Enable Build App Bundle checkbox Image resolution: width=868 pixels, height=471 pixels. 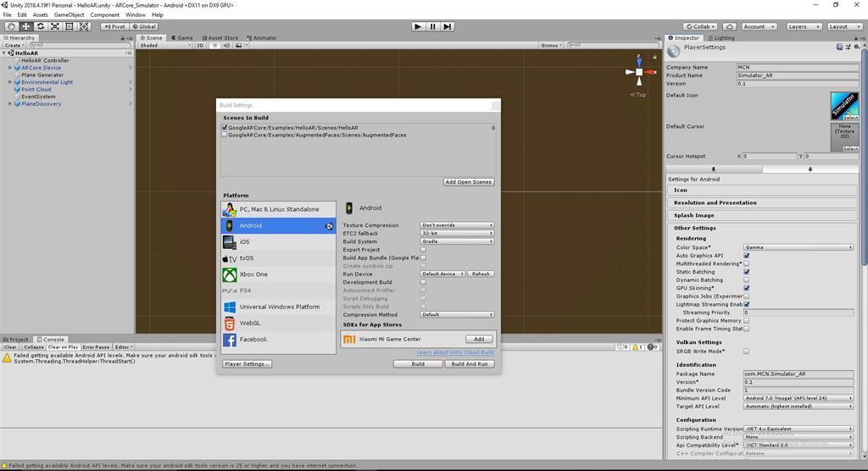pos(423,258)
